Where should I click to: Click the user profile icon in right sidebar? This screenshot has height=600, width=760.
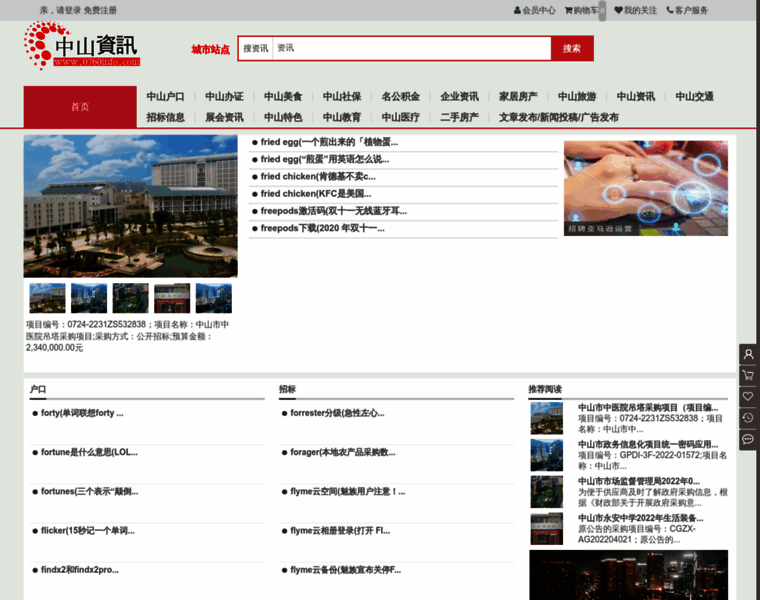coord(748,354)
